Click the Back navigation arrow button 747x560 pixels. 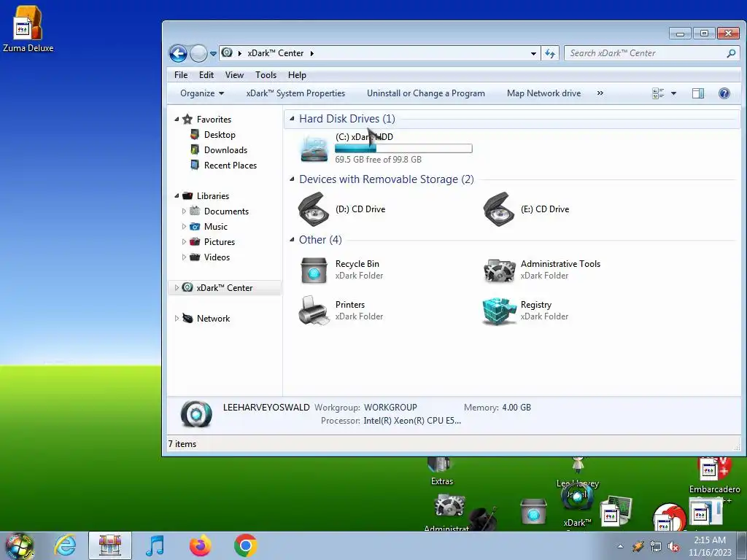coord(178,53)
